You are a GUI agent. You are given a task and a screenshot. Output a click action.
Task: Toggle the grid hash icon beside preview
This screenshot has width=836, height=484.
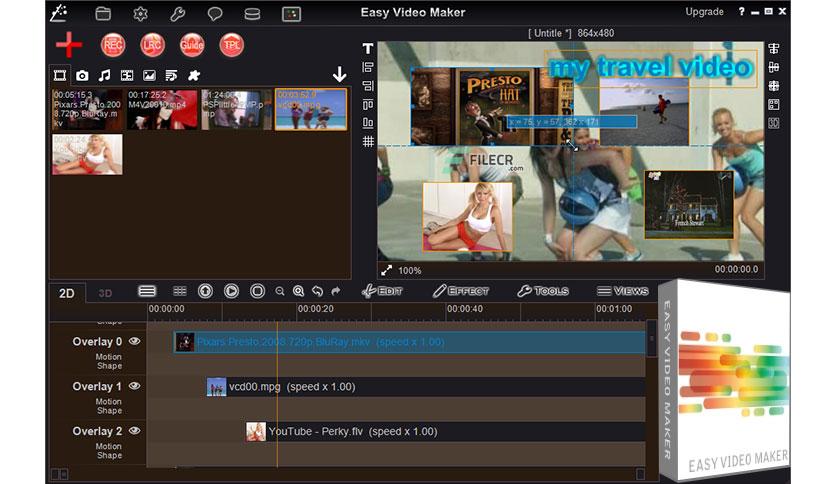click(x=368, y=142)
